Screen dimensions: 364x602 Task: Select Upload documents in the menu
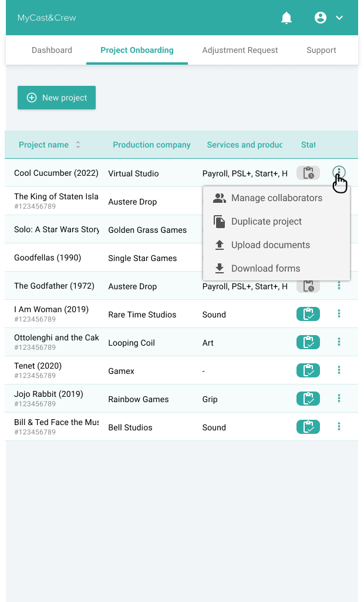tap(277, 245)
